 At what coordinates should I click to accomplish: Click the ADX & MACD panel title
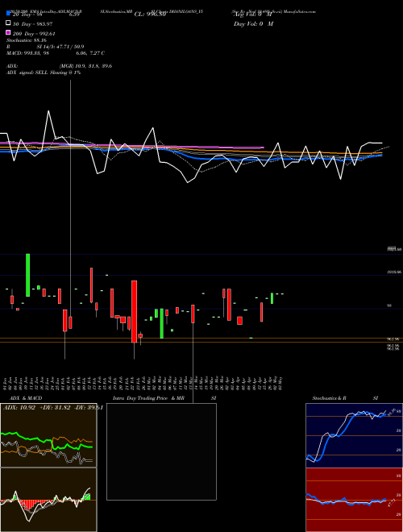(26, 398)
